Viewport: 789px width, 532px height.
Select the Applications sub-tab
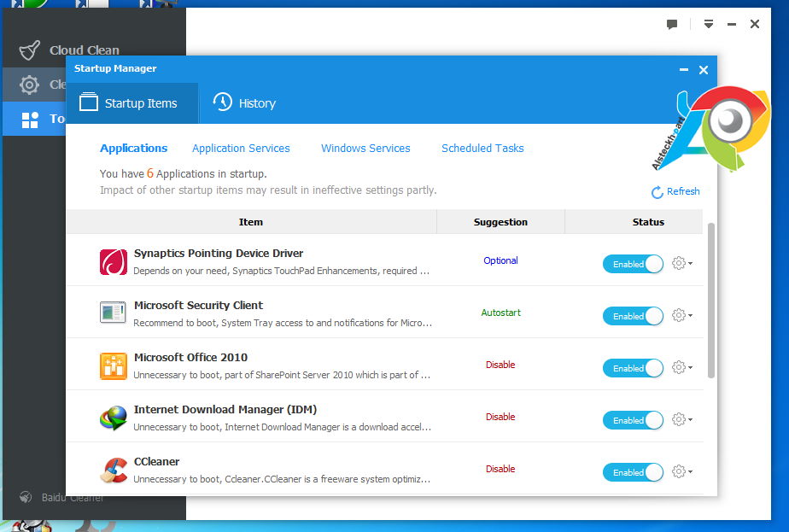(x=133, y=148)
